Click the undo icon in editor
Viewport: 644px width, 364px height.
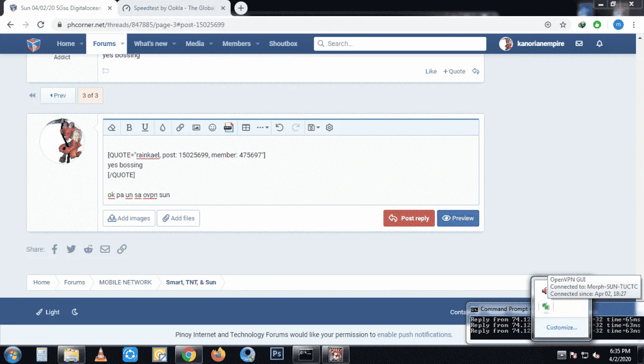279,127
